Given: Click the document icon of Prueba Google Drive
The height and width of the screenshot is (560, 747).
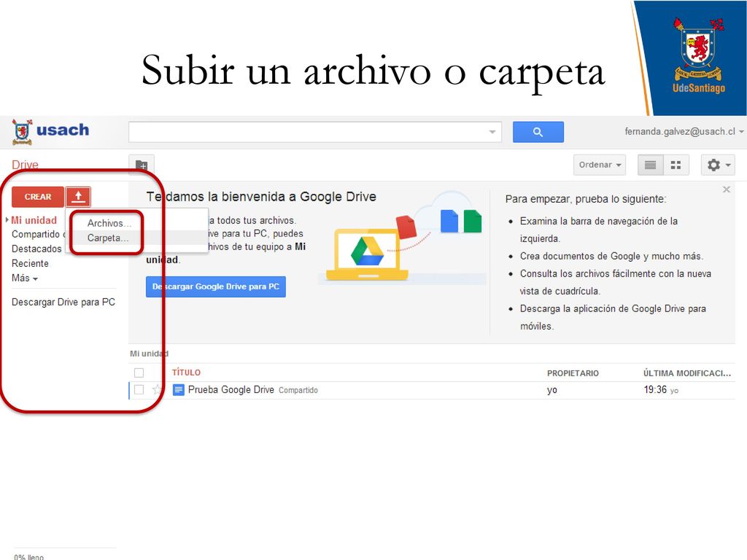Looking at the screenshot, I should [178, 390].
